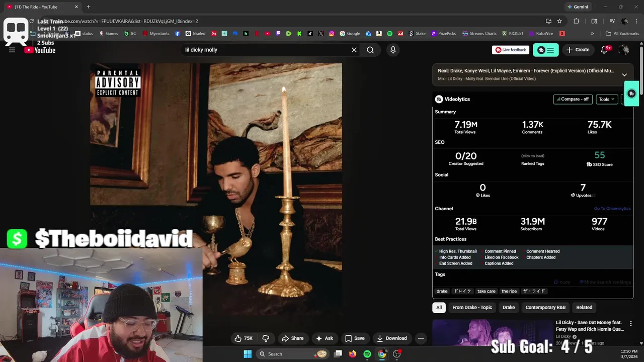The width and height of the screenshot is (644, 362).
Task: Open the RotoWire bookmark
Action: 540,34
